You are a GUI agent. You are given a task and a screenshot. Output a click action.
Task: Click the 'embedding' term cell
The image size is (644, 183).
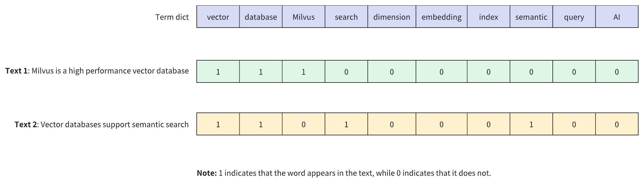click(x=441, y=17)
